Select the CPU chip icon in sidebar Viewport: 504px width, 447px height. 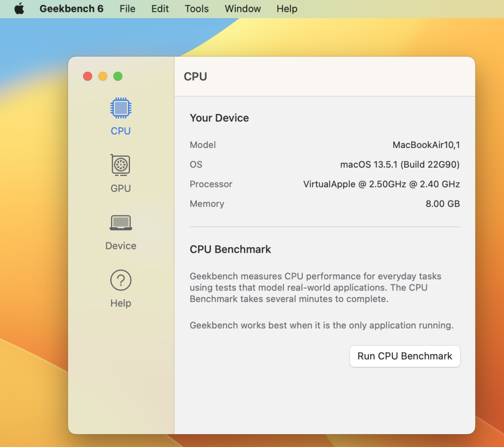click(x=121, y=108)
